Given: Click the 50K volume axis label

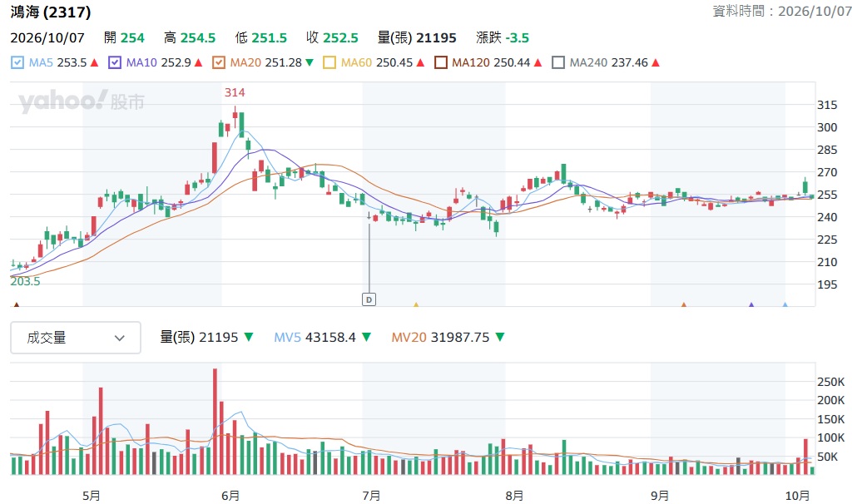Looking at the screenshot, I should [827, 457].
